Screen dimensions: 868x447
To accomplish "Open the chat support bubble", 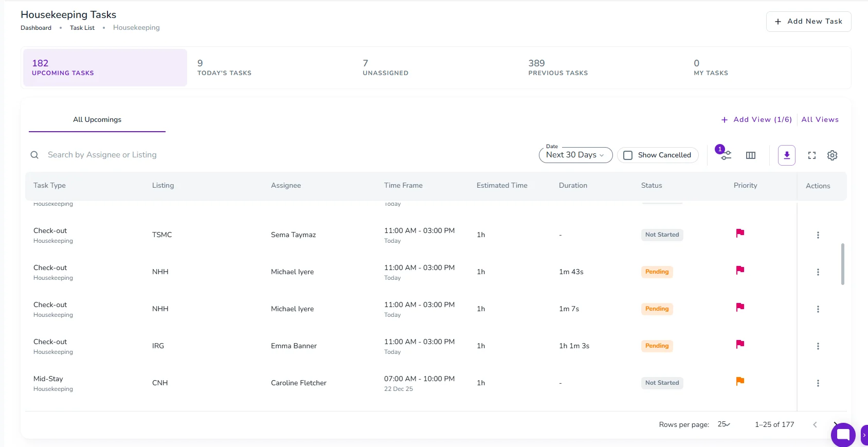I will (x=843, y=435).
